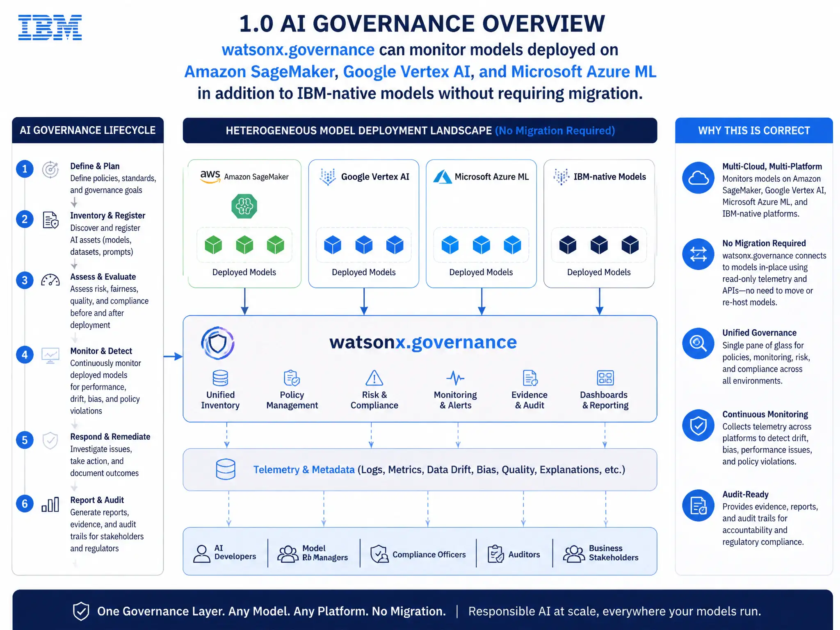Click the Audit-Ready heading

[745, 494]
